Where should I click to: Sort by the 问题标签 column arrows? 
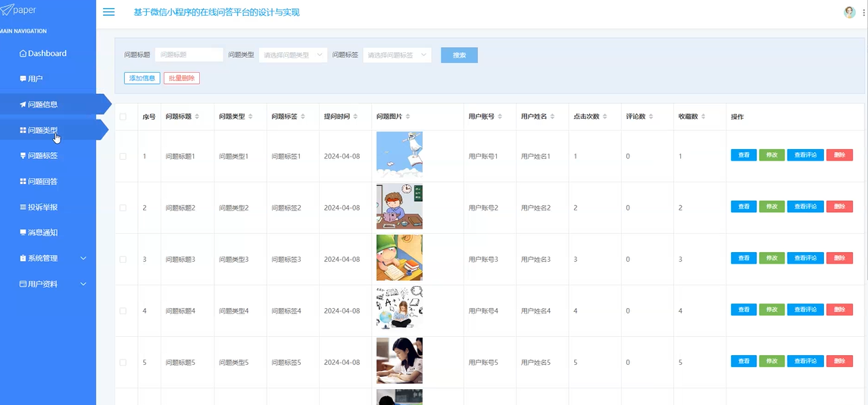pyautogui.click(x=303, y=117)
